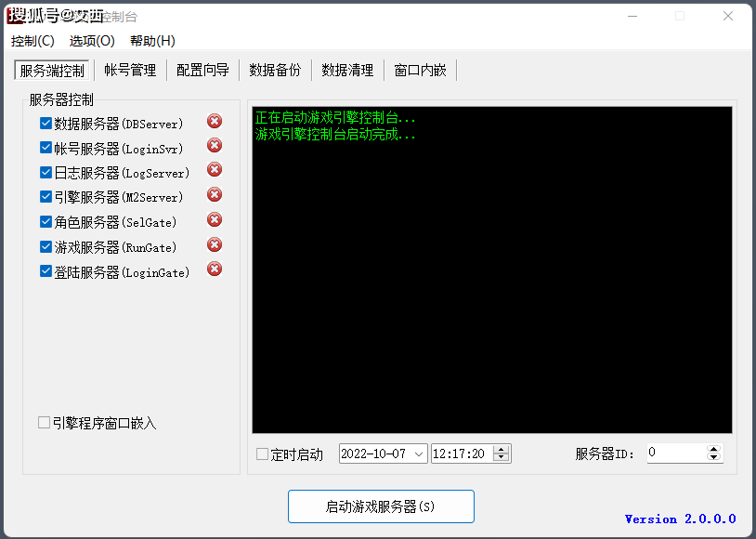Open the 控制(C) menu
Screen dimensions: 756x539
coord(33,41)
